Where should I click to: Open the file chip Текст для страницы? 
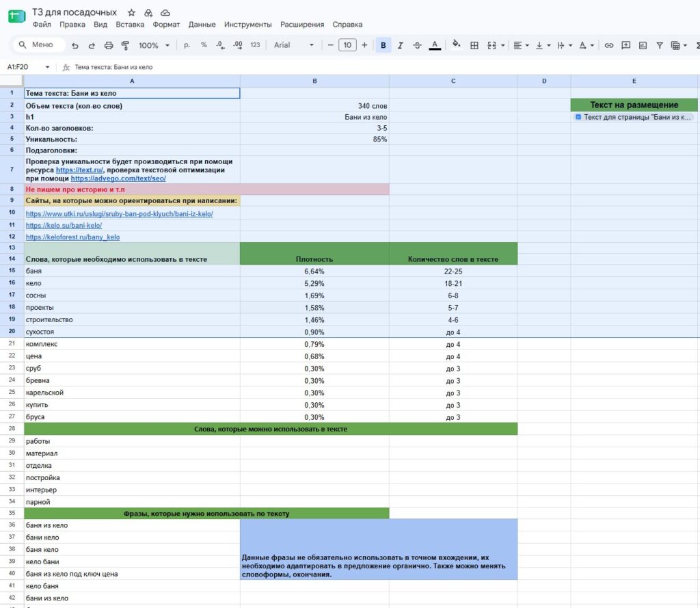tap(634, 117)
